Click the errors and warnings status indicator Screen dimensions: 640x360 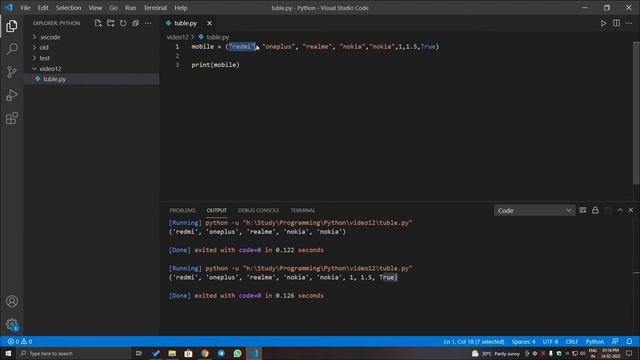pyautogui.click(x=20, y=342)
